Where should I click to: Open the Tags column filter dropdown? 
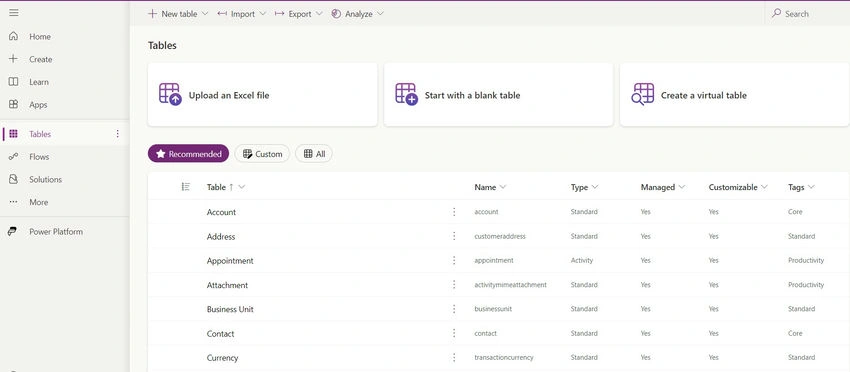click(811, 187)
